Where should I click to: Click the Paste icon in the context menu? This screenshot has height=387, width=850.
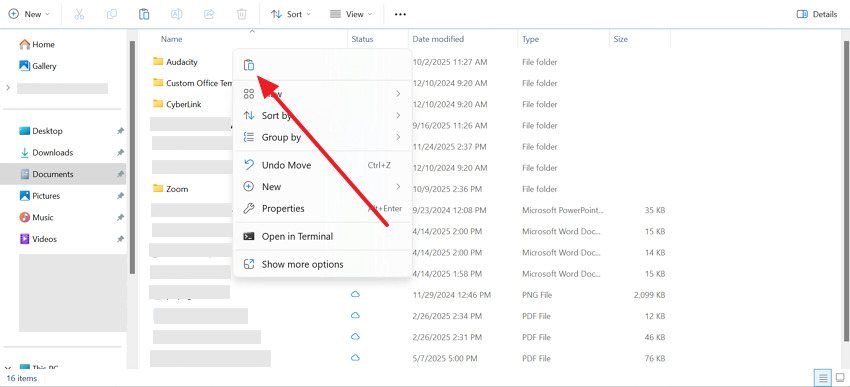coord(249,65)
